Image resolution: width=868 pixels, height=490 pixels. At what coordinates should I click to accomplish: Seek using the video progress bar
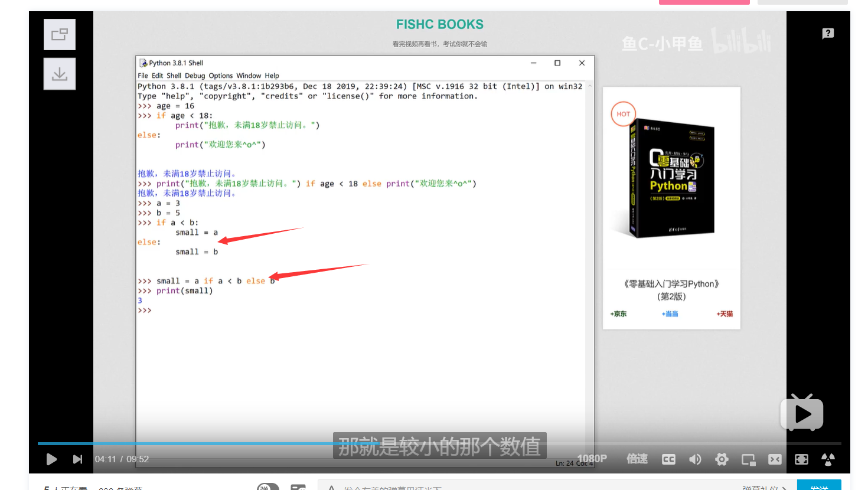pyautogui.click(x=439, y=443)
